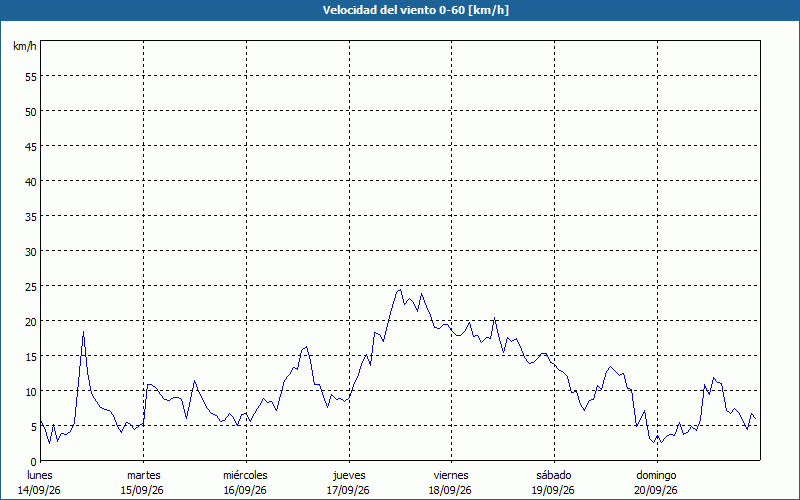Screen dimensions: 800x500
Task: Click the 0 value on the y-axis
Action: click(x=34, y=461)
